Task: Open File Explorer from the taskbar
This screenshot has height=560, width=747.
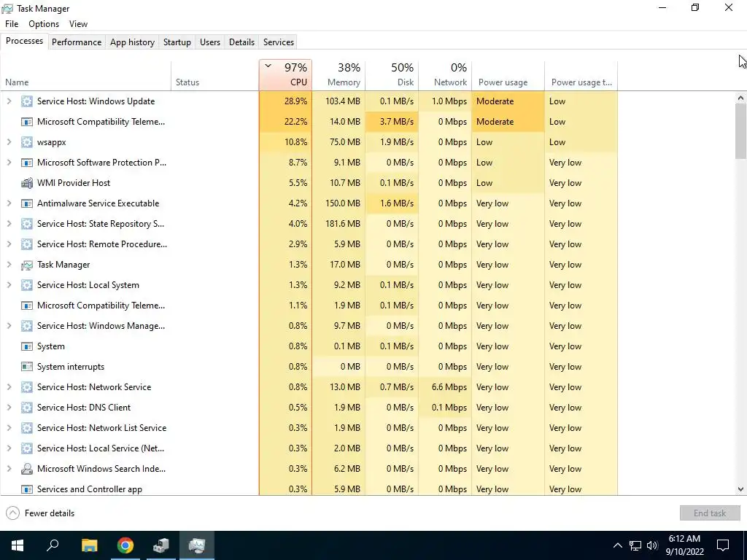Action: [x=89, y=545]
